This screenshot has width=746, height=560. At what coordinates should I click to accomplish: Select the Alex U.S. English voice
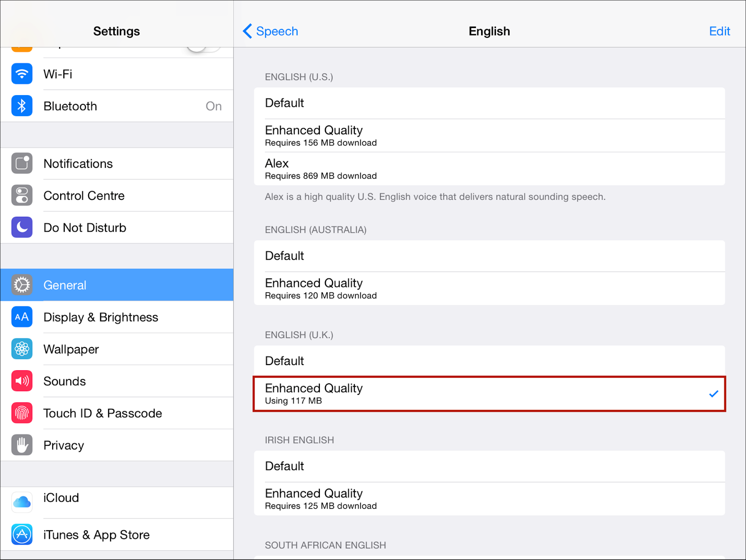pos(489,169)
